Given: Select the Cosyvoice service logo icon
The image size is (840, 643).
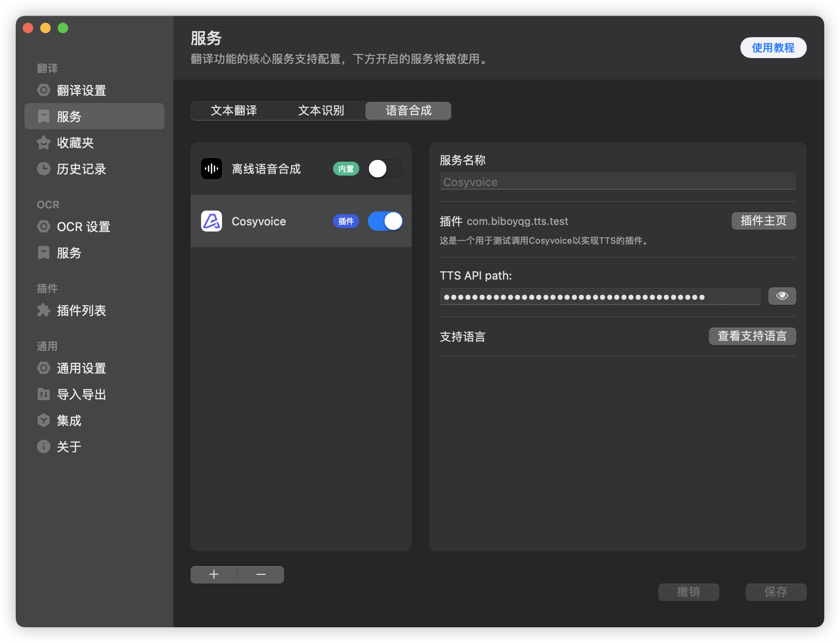Looking at the screenshot, I should pos(212,221).
